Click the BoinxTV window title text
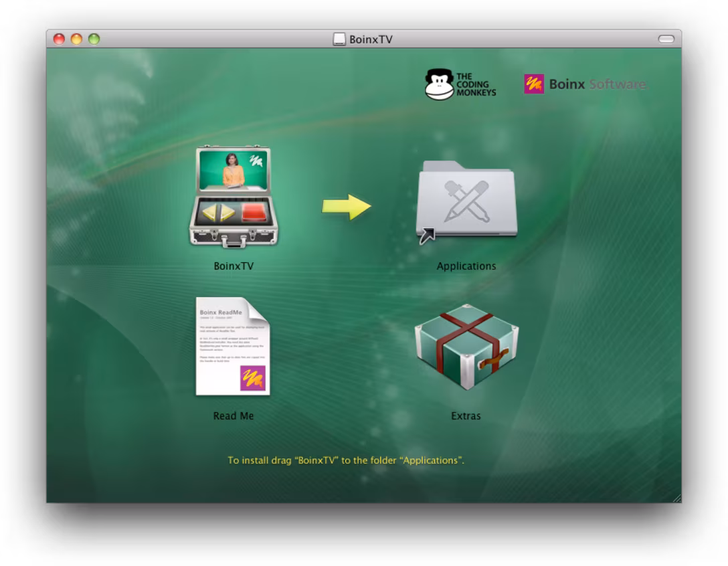The width and height of the screenshot is (728, 566). point(371,39)
